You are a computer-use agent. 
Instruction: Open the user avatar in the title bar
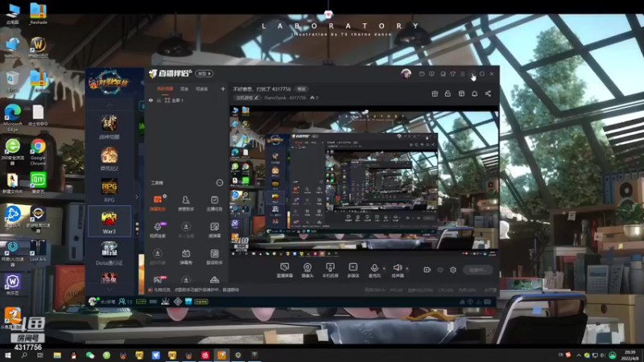click(406, 74)
